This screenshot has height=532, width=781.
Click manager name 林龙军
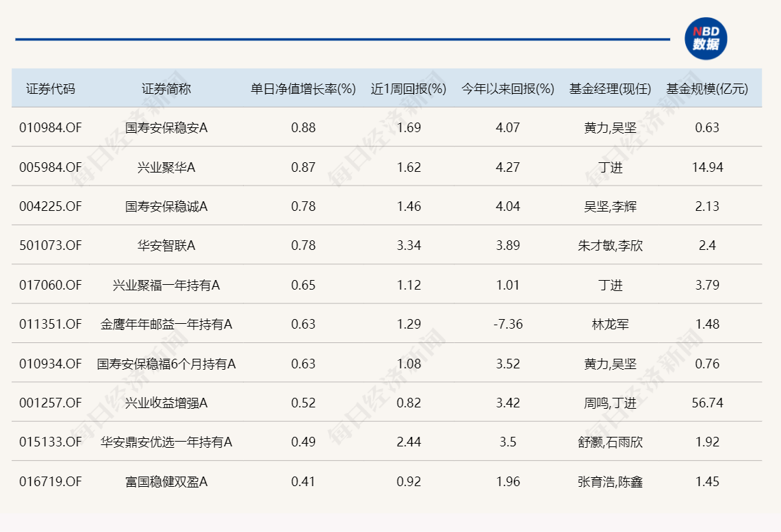[x=610, y=324]
